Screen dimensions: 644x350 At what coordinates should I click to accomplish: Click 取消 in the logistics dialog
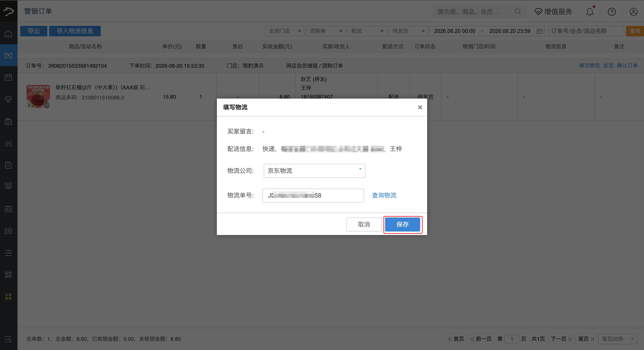(364, 224)
